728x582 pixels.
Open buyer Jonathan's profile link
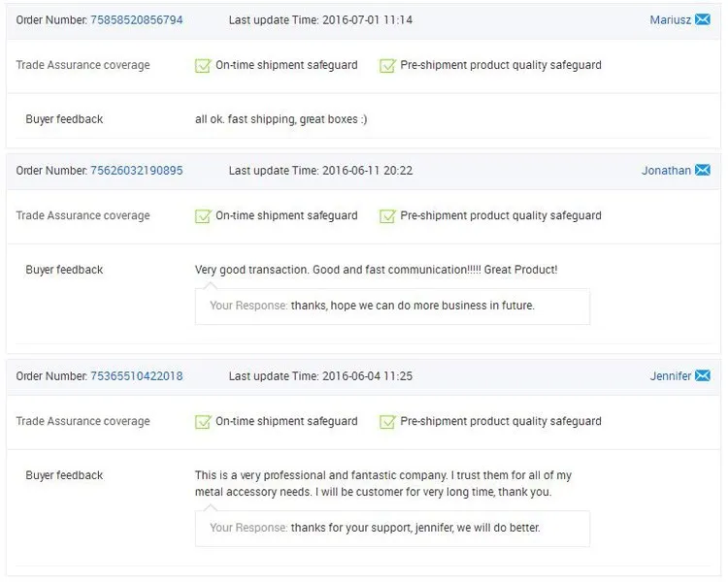[x=666, y=171]
